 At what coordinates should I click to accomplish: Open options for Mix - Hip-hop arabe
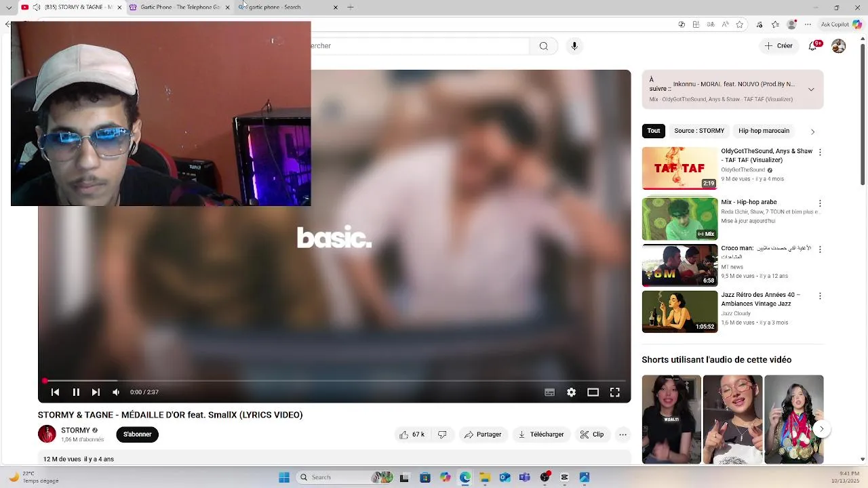[x=820, y=203]
